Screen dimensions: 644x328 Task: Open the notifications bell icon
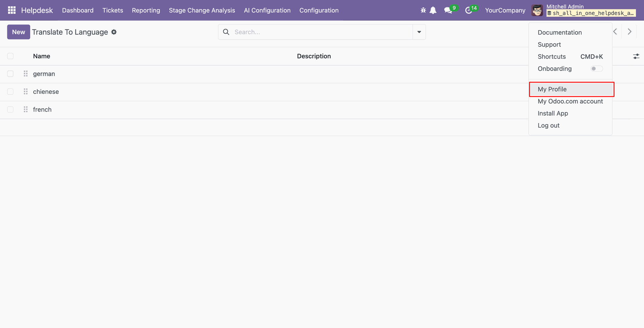[433, 10]
